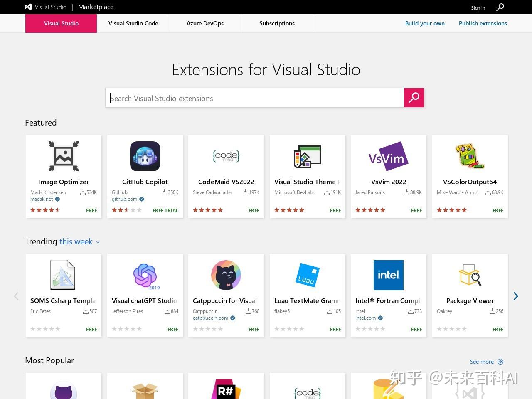The width and height of the screenshot is (532, 399).
Task: Switch to the Azure DevOps tab
Action: point(205,23)
